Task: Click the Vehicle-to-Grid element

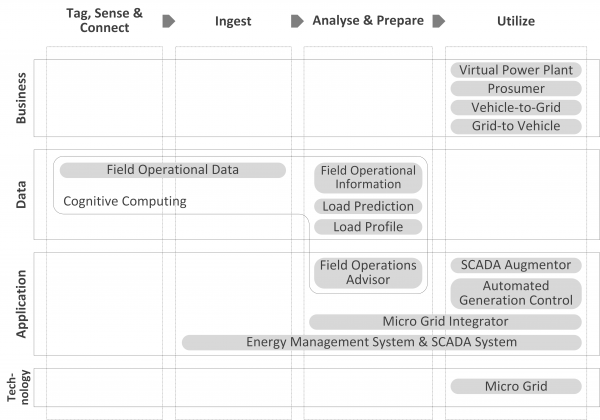Action: coord(515,108)
